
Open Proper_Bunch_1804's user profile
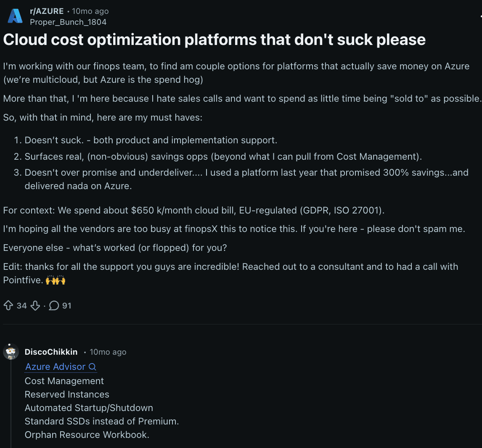click(x=68, y=22)
